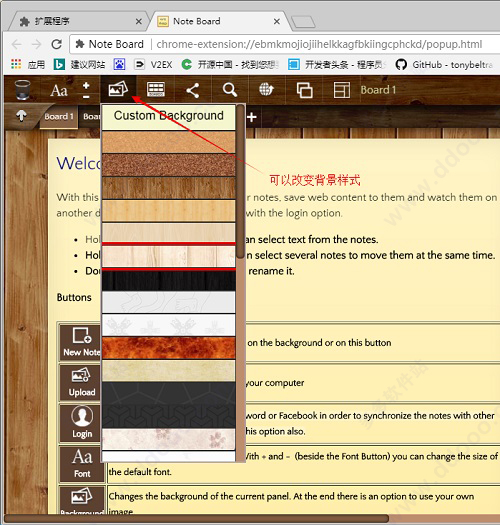The width and height of the screenshot is (500, 525).
Task: Close the Note Board browser tab
Action: tap(277, 21)
